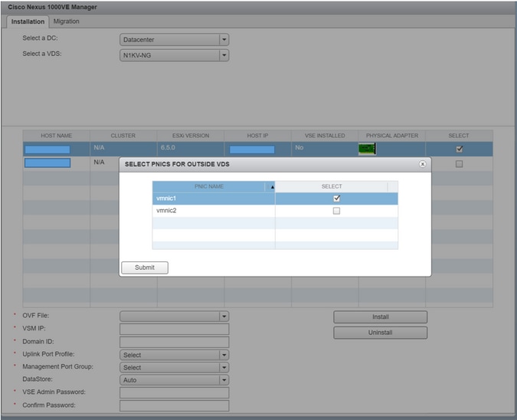The height and width of the screenshot is (420, 517).
Task: Click the HOST IP column header
Action: tap(258, 136)
